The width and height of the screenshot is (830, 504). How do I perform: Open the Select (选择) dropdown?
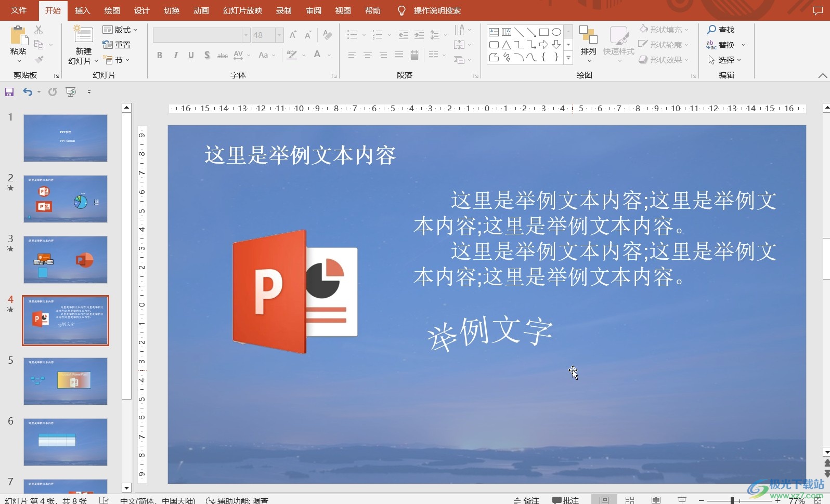725,60
